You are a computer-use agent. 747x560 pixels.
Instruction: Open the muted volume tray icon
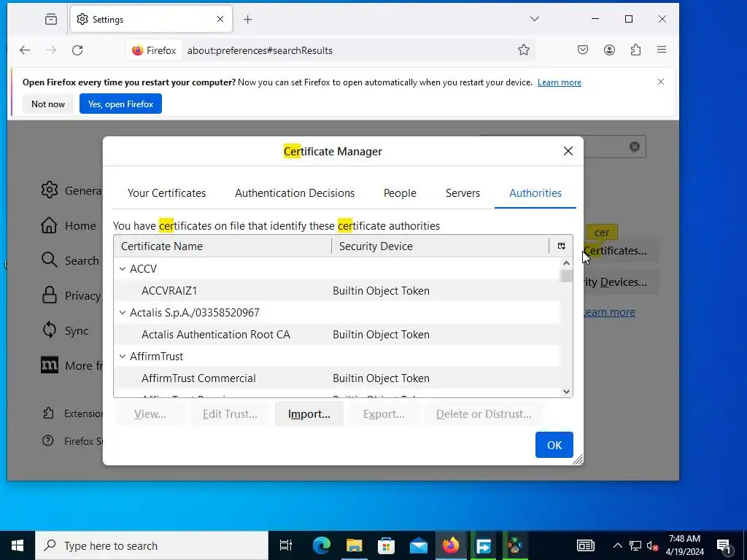coord(652,545)
